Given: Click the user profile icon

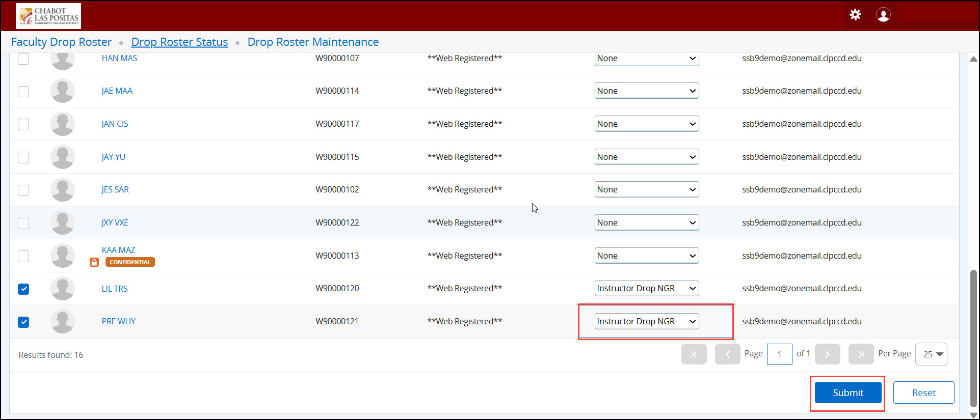Looking at the screenshot, I should click(x=883, y=15).
